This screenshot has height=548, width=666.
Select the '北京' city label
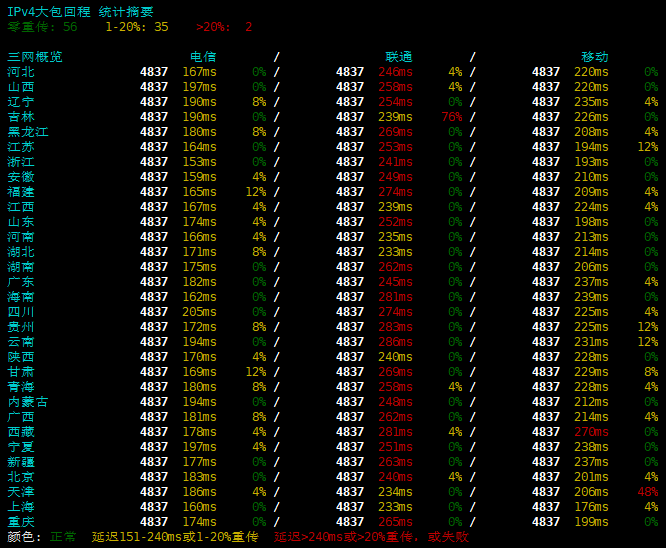click(x=21, y=477)
